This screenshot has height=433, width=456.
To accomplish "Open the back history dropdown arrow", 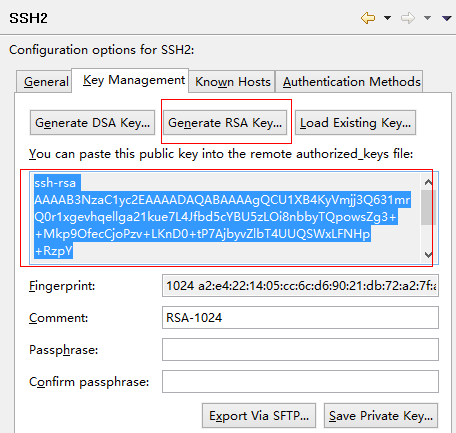I will pos(387,18).
